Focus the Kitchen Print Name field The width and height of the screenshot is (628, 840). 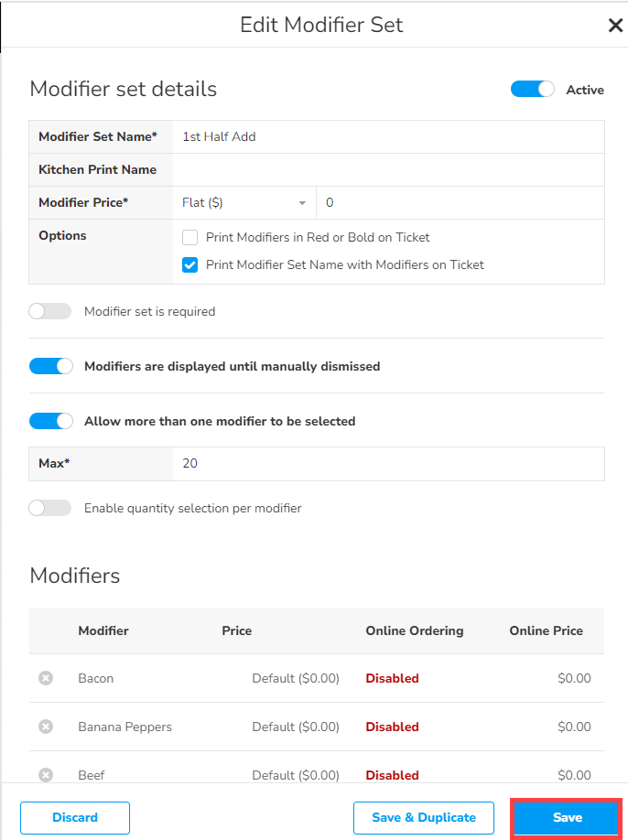pyautogui.click(x=388, y=169)
